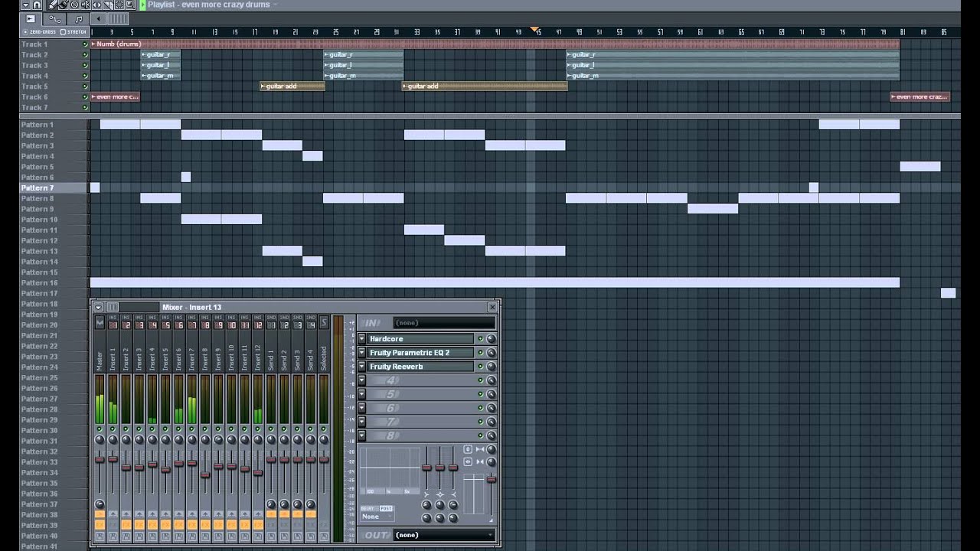Open the Fruity Reeverb plugin

pyautogui.click(x=420, y=367)
